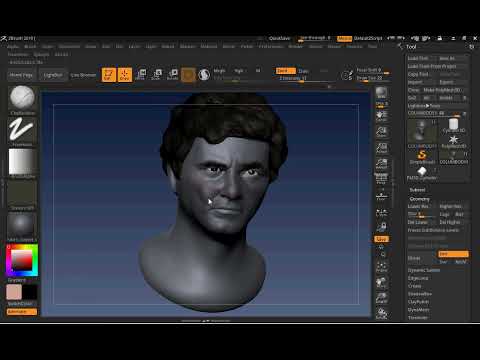Open the material sphere picker
480x360 pixels.
pos(22,227)
